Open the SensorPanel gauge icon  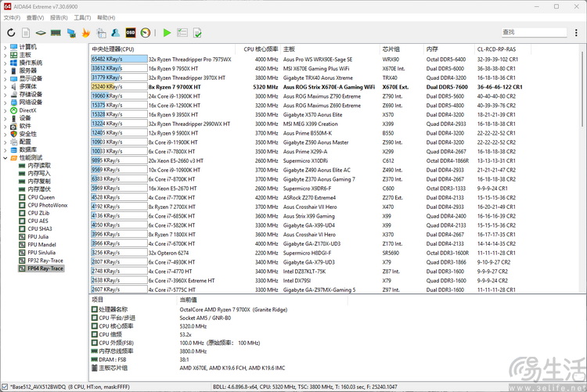[146, 33]
